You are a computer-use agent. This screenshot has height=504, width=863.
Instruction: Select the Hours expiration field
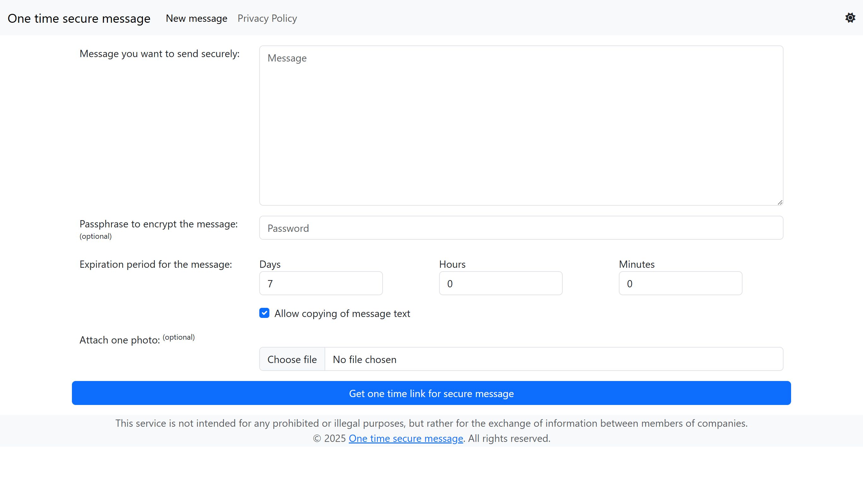coord(500,284)
